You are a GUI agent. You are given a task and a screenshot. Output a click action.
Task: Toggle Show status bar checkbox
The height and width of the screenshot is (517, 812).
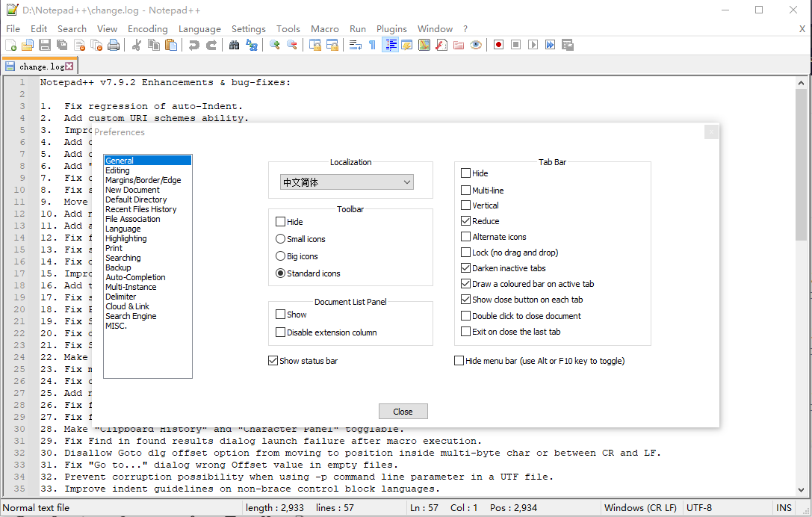pos(273,361)
